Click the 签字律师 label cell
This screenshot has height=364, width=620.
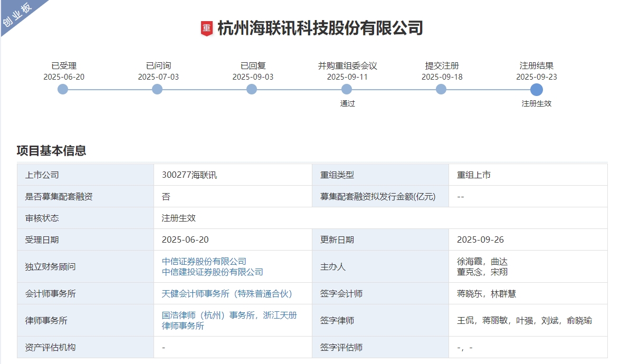click(380, 320)
